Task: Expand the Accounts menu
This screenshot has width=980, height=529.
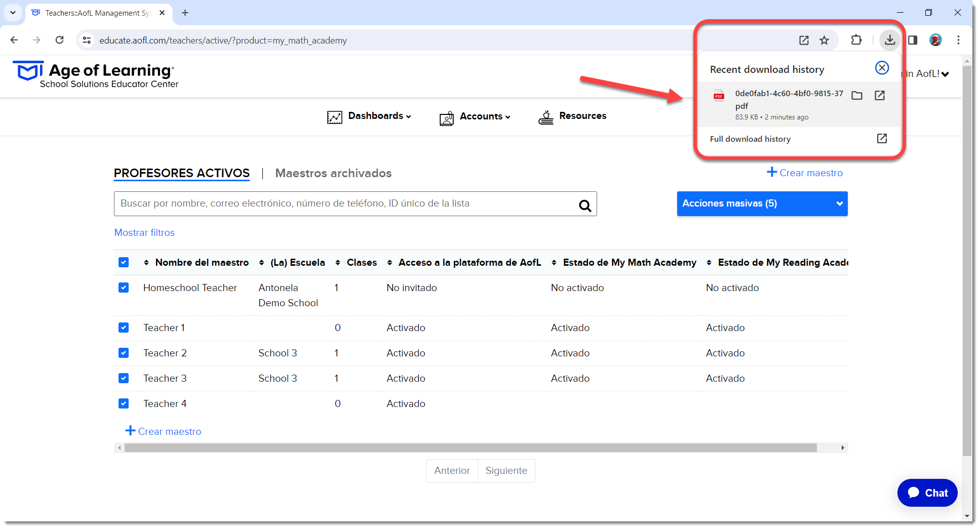Action: (475, 117)
